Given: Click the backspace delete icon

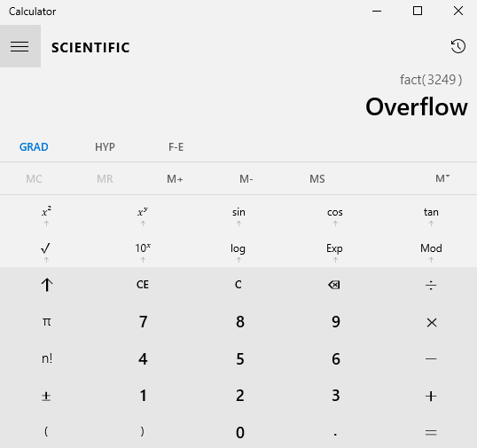Looking at the screenshot, I should (x=334, y=285).
